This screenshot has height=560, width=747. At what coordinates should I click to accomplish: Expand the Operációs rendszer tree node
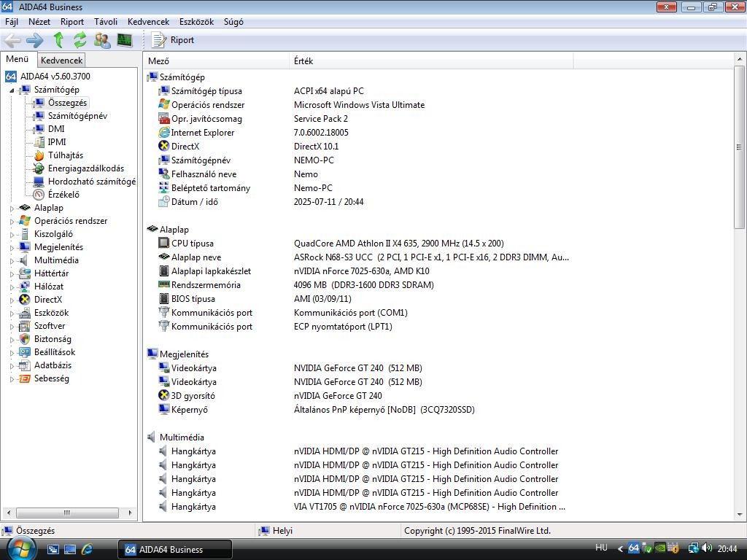[x=12, y=222]
